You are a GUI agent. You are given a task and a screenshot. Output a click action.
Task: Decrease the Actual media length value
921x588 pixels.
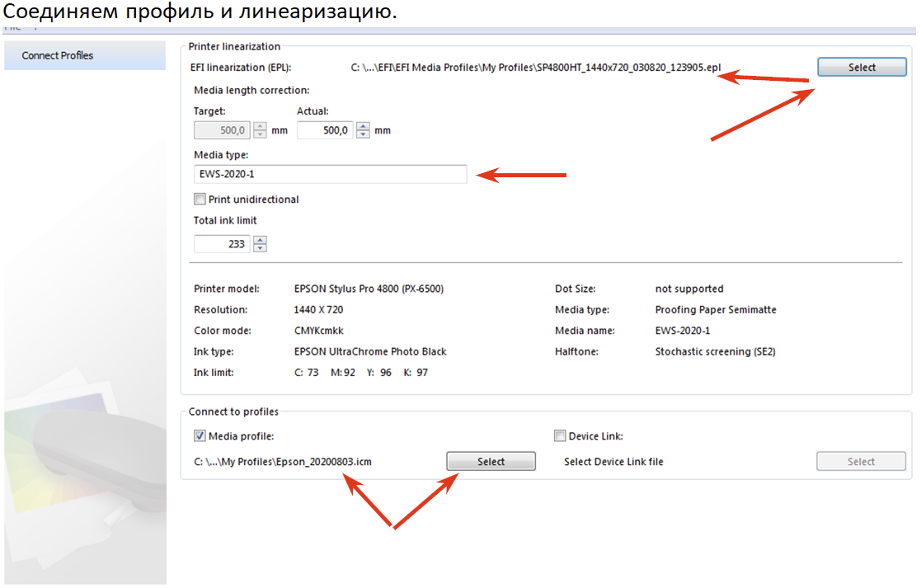363,134
